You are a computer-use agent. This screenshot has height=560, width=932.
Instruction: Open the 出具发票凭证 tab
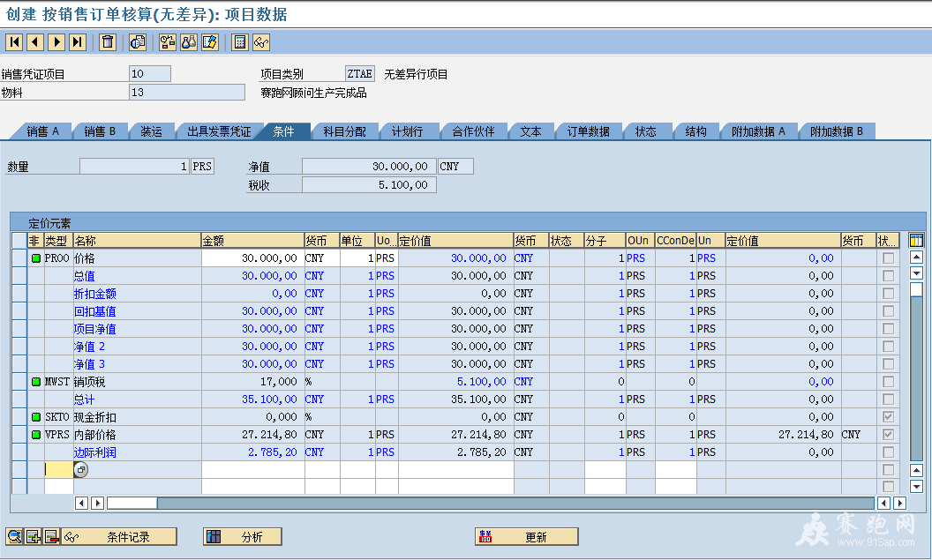[219, 131]
